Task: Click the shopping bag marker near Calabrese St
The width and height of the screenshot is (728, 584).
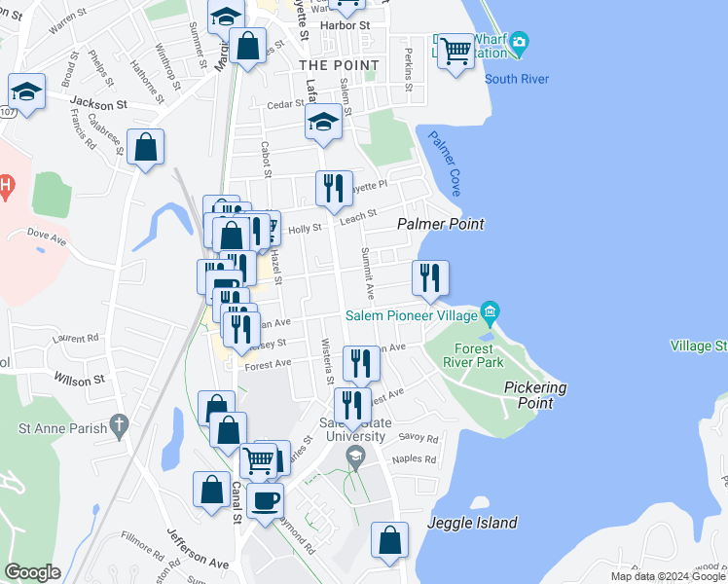Action: click(x=145, y=151)
